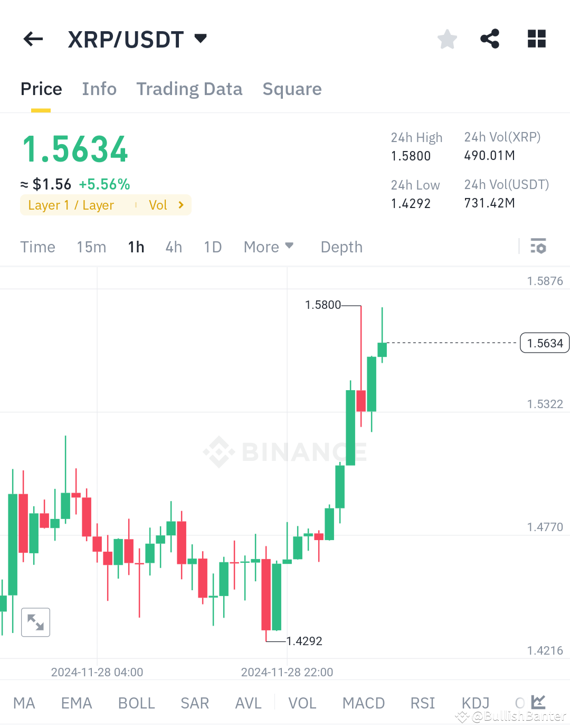Click the 1.5634 price label on chart
Viewport: 570px width, 728px height.
coord(545,343)
